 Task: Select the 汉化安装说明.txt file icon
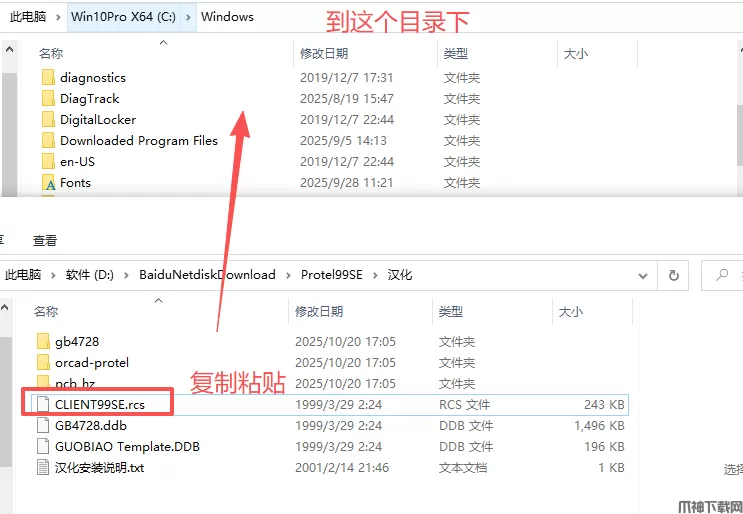[43, 468]
